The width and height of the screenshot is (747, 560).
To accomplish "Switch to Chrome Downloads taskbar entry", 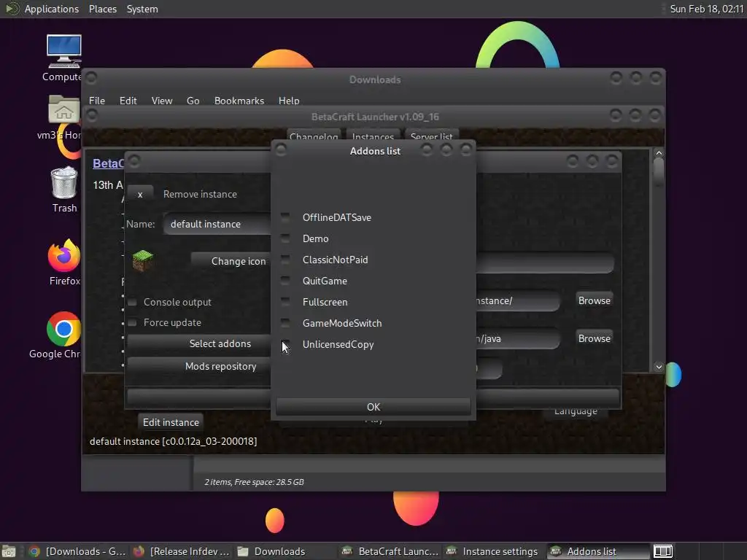I will [77, 551].
